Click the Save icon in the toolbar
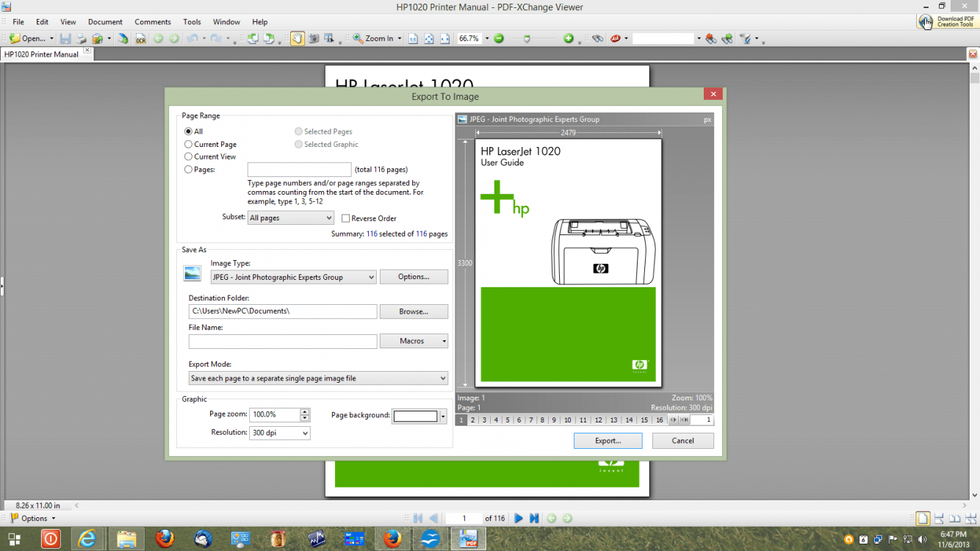The width and height of the screenshot is (980, 551). tap(65, 38)
